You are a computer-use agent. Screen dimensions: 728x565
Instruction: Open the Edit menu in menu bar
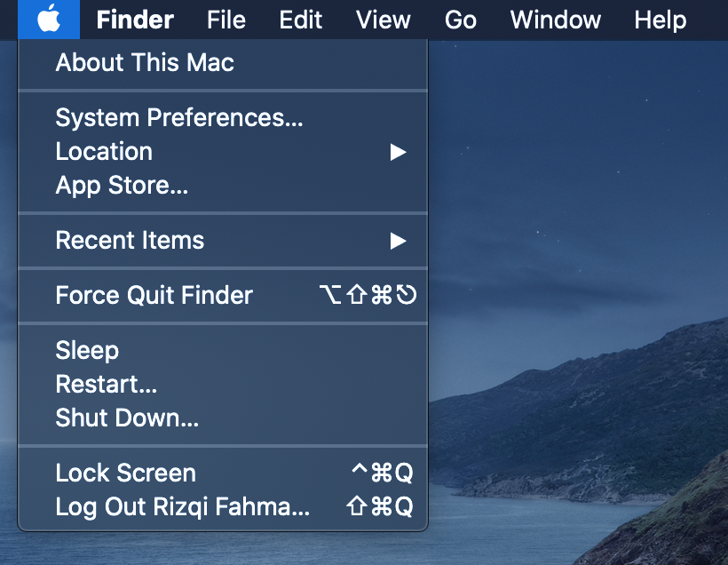pos(300,20)
